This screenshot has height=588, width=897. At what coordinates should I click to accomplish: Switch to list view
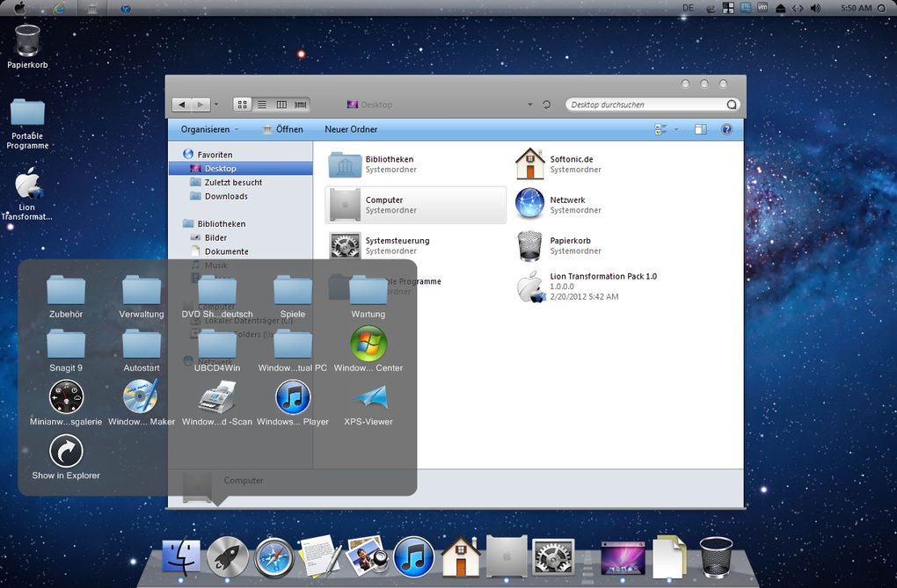262,105
